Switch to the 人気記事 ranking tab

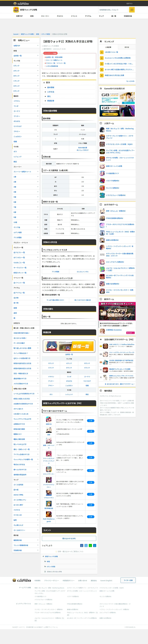pos(108,47)
